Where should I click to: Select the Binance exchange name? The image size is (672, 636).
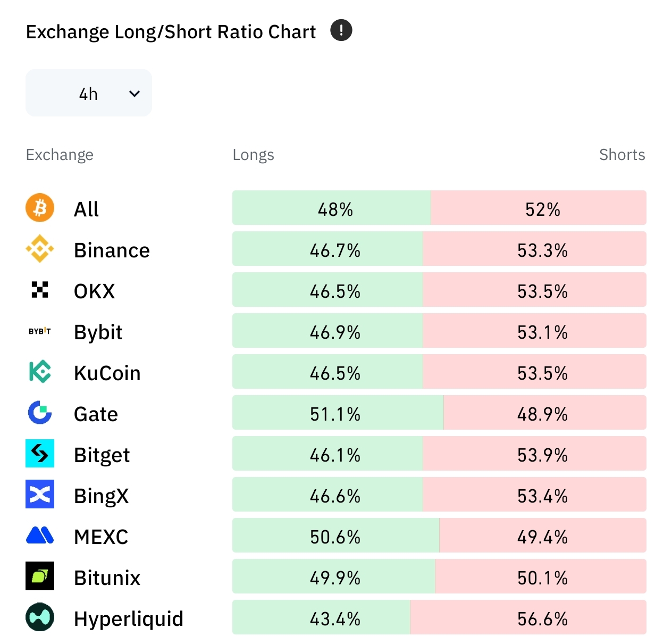click(x=112, y=250)
